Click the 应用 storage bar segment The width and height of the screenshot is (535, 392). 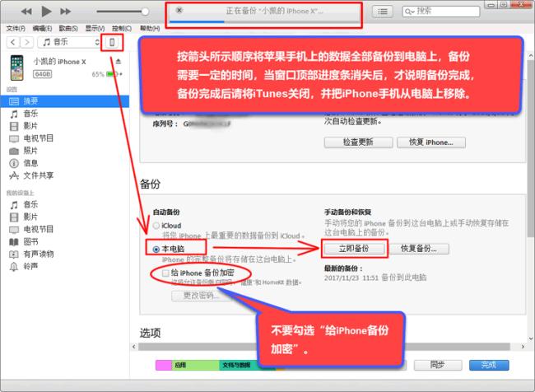pyautogui.click(x=196, y=365)
